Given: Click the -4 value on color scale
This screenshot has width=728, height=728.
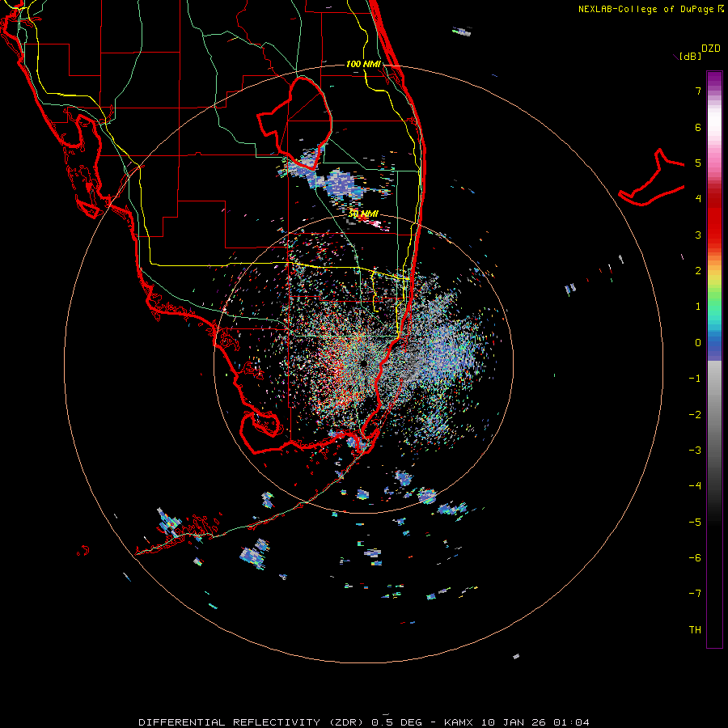Looking at the screenshot, I should pos(695,486).
